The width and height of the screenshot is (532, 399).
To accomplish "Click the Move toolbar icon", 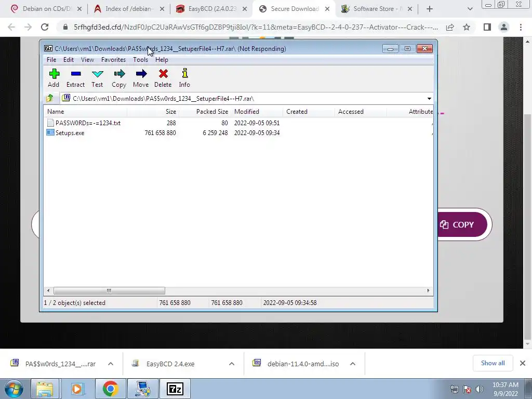I will click(x=141, y=74).
